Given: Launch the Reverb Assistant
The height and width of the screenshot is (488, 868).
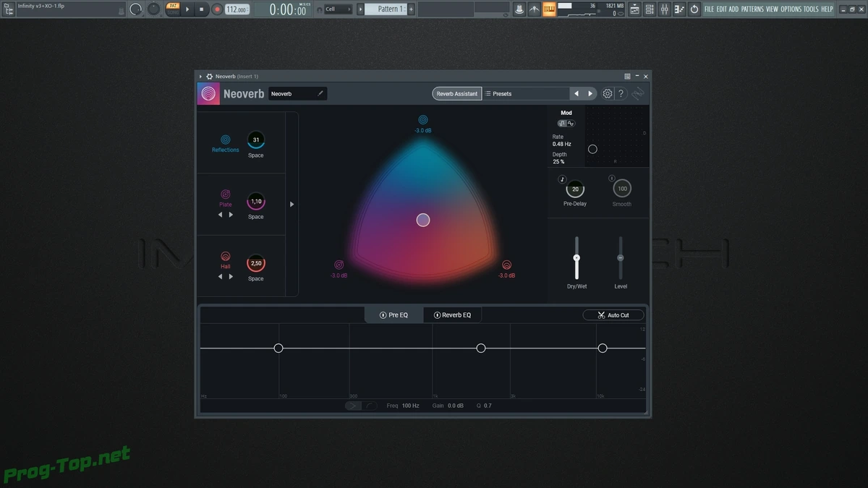Looking at the screenshot, I should point(457,94).
